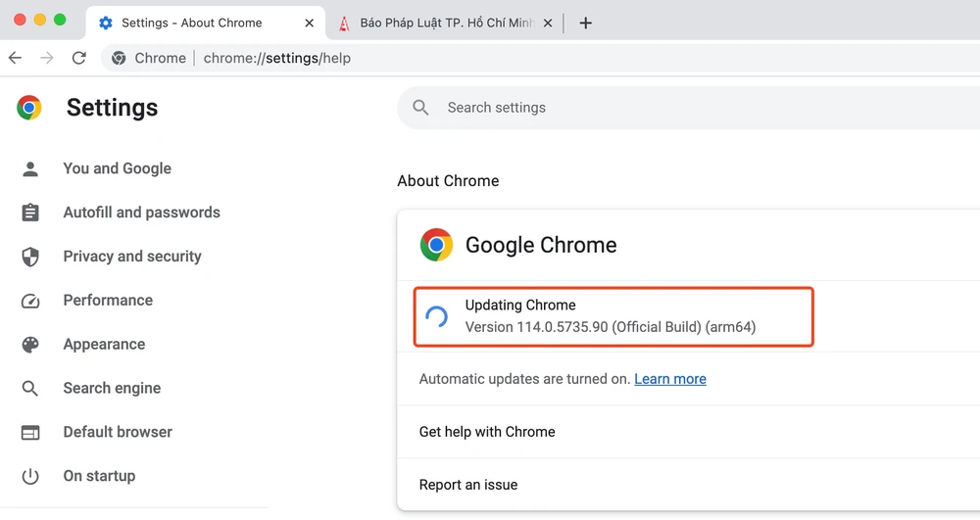The width and height of the screenshot is (980, 520).
Task: Open Search engine settings
Action: pyautogui.click(x=112, y=388)
